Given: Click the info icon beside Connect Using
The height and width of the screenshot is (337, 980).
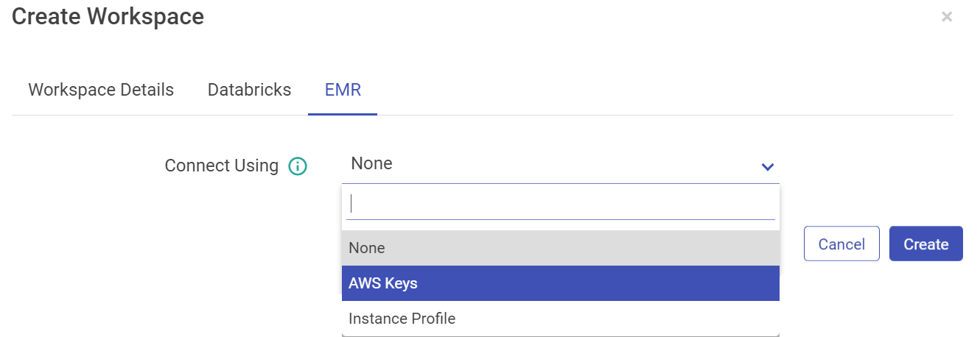Looking at the screenshot, I should 297,166.
